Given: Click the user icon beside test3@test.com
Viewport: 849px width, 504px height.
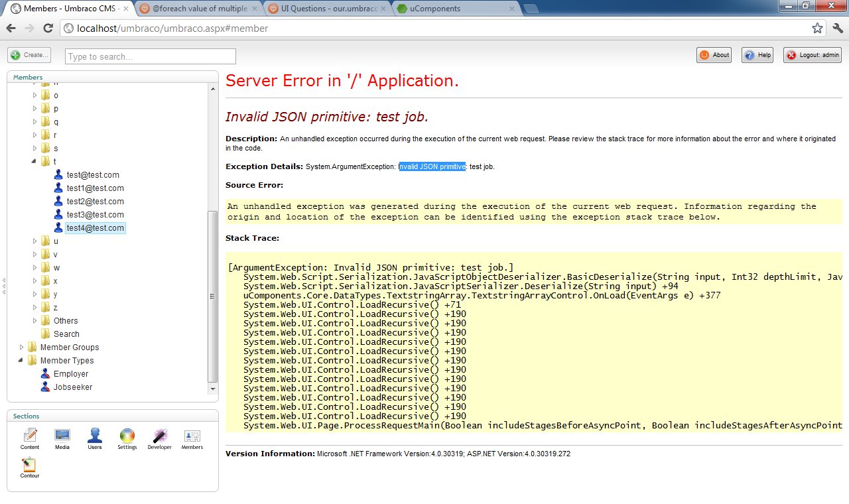Looking at the screenshot, I should click(58, 215).
